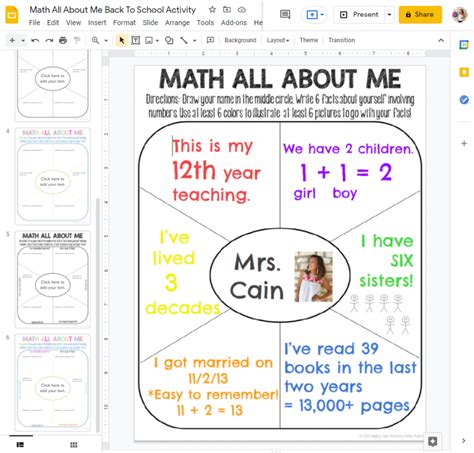Click the Transition button
Screen dimensions: 474x453
(342, 40)
